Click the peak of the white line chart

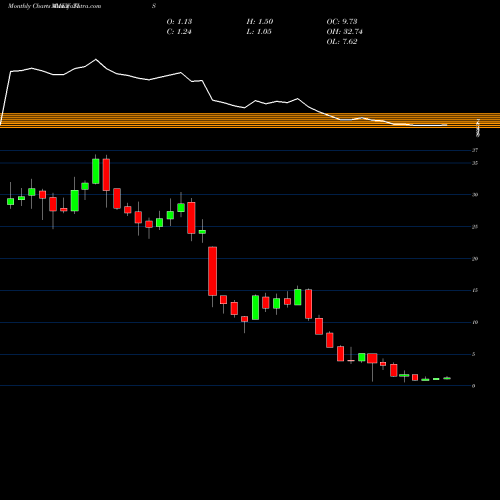96,59
